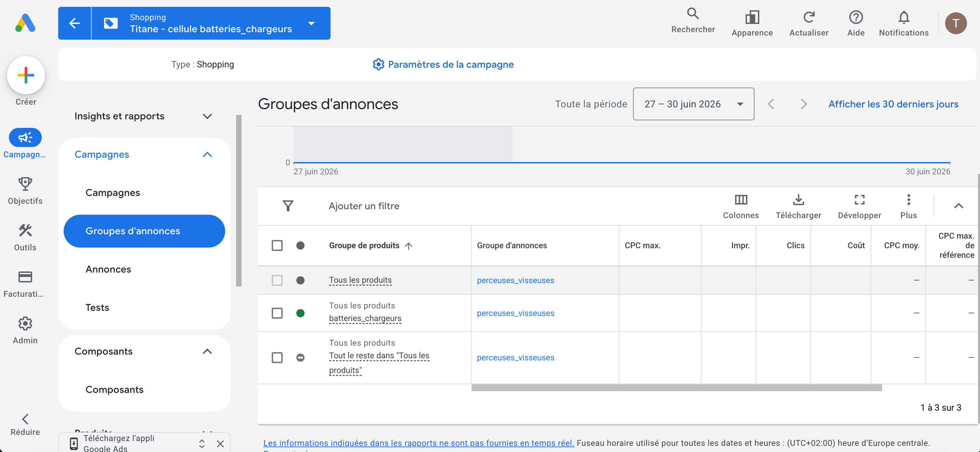Open the Apparence settings
Viewport: 980px width, 452px height.
(x=752, y=23)
